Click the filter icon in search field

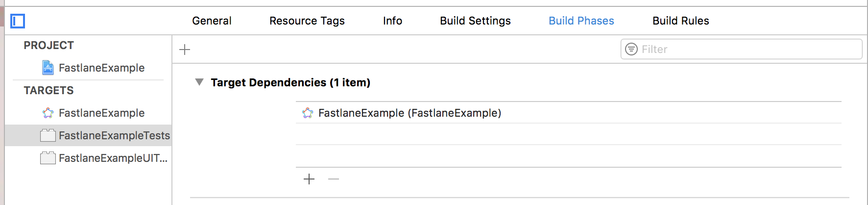(x=631, y=49)
